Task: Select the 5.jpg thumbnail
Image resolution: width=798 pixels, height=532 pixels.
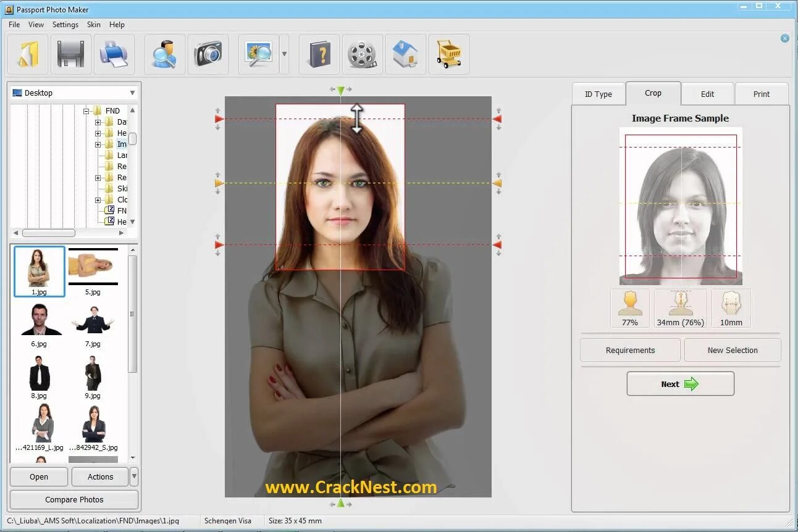Action: [93, 272]
